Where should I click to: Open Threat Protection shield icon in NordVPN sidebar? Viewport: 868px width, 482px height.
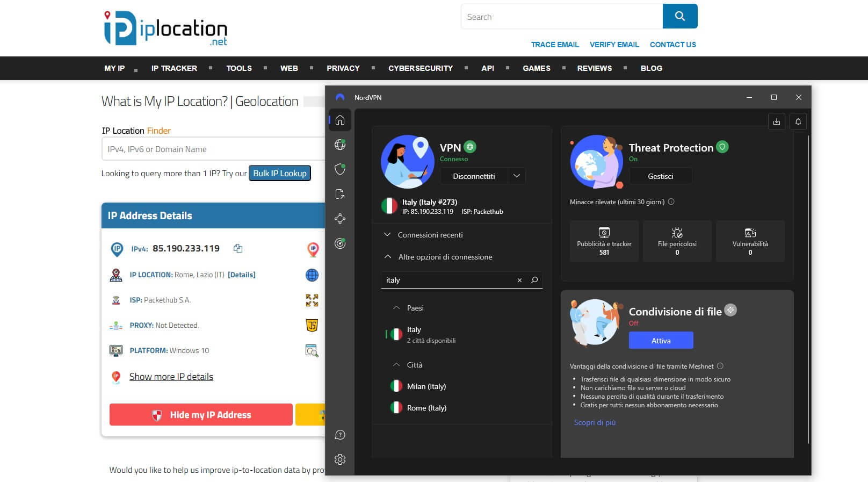click(x=340, y=169)
